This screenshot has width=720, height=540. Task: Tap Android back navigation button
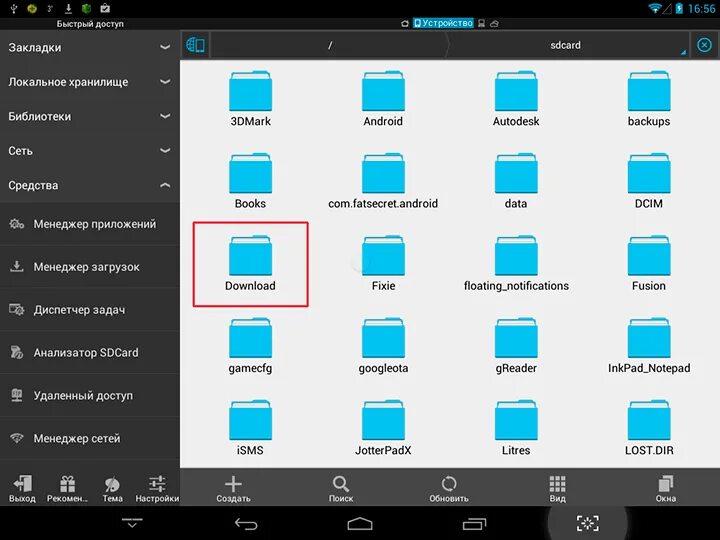pyautogui.click(x=246, y=523)
